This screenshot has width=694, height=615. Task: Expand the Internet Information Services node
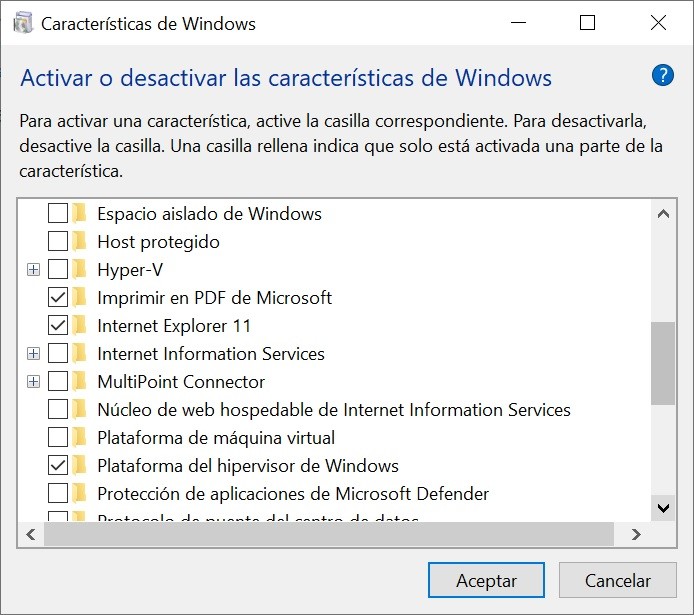coord(33,353)
